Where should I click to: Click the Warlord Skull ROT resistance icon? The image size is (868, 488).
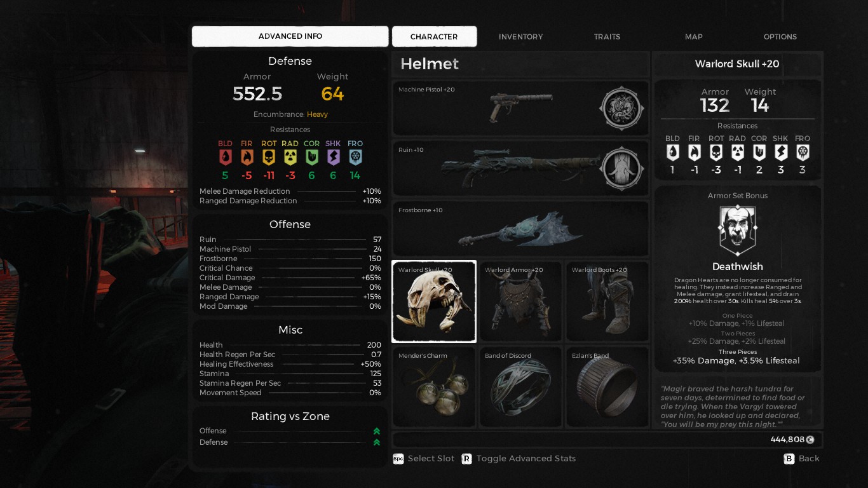click(x=716, y=152)
